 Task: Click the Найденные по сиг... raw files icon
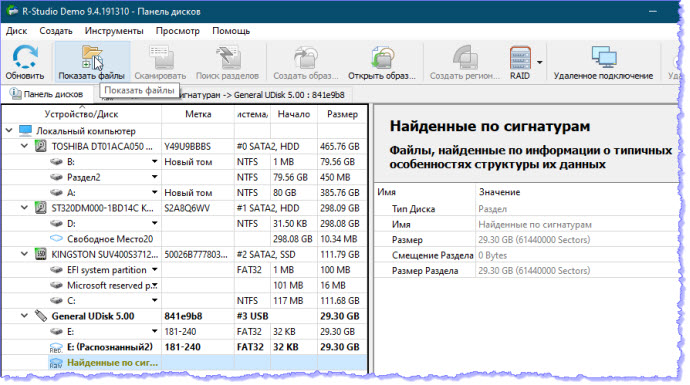coord(56,363)
